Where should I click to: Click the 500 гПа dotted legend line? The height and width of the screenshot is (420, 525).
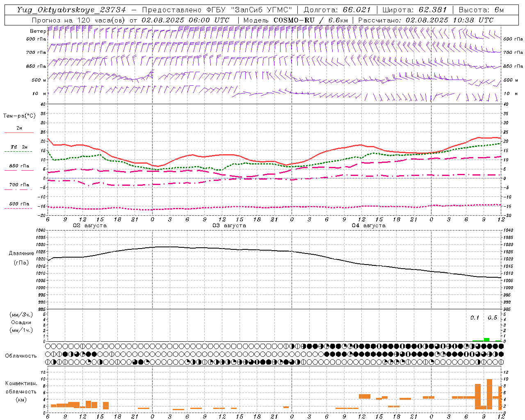(x=18, y=208)
